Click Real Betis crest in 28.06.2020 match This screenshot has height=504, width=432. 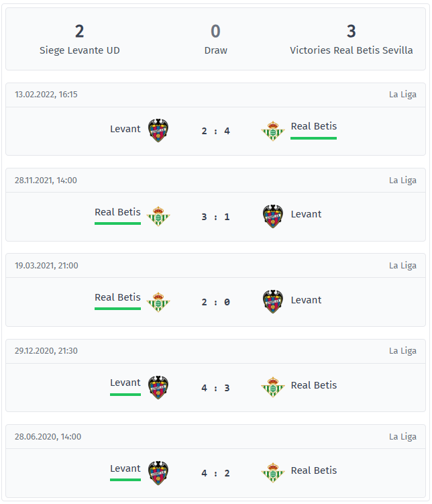[273, 472]
